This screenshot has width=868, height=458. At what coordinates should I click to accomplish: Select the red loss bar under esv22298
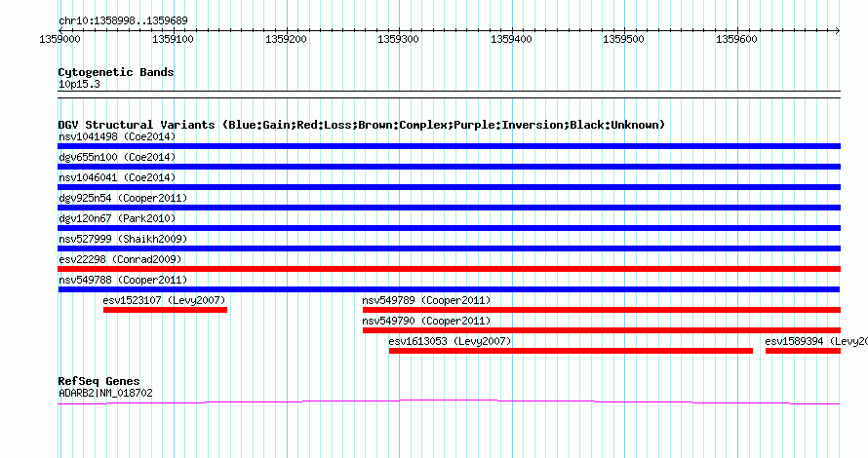click(449, 269)
